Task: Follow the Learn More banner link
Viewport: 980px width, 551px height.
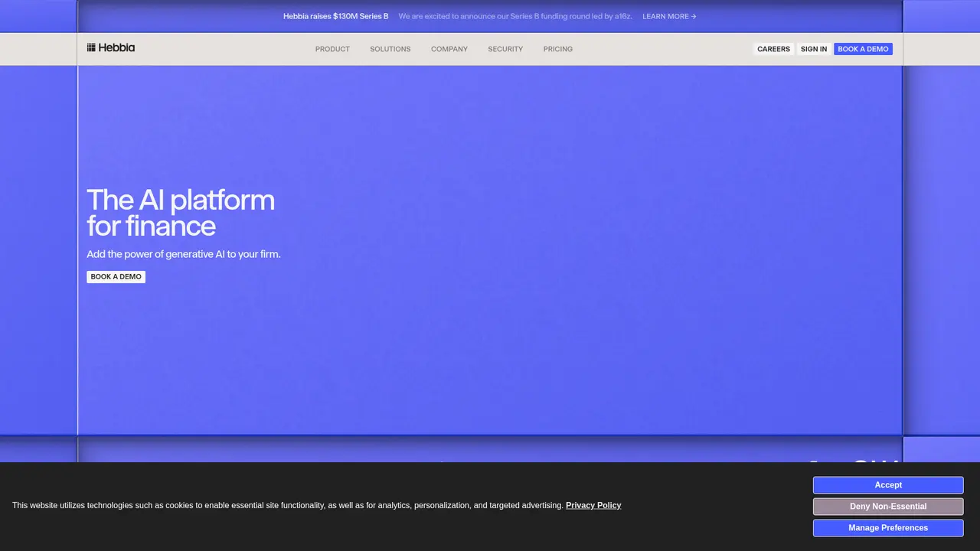Action: tap(669, 16)
